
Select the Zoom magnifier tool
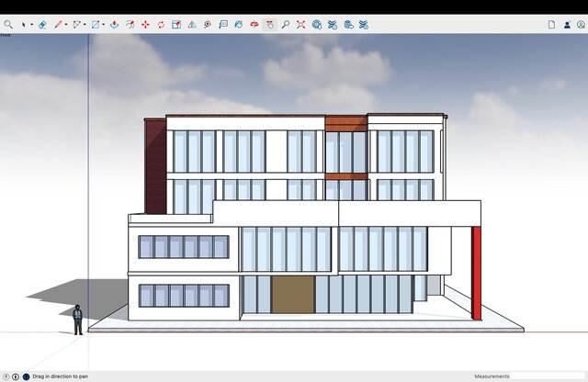286,25
